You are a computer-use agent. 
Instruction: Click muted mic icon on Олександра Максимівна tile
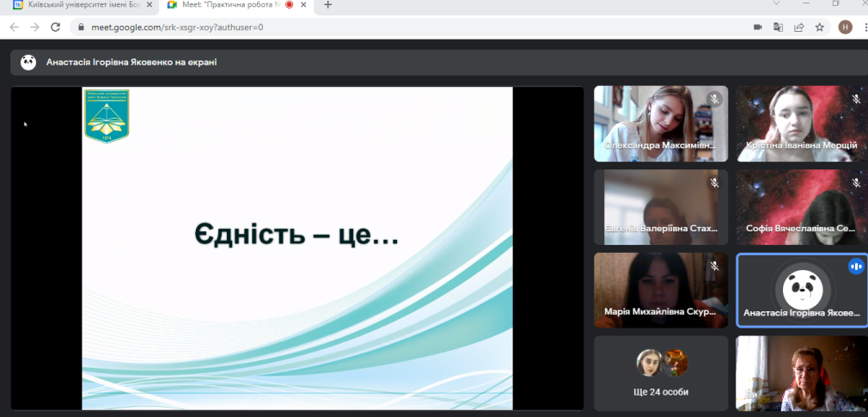tap(714, 100)
